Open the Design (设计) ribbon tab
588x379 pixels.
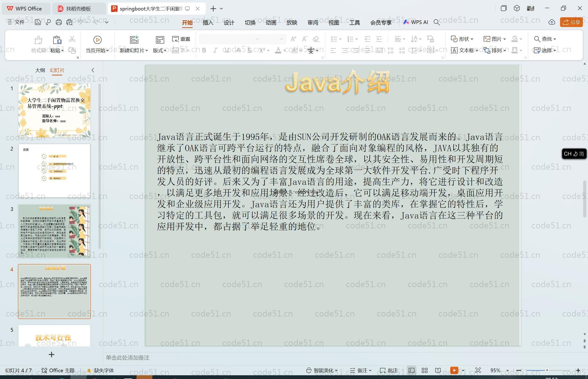(229, 23)
